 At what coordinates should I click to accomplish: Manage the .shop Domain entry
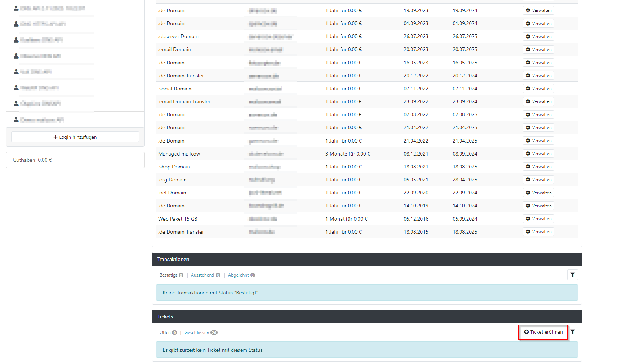point(538,167)
